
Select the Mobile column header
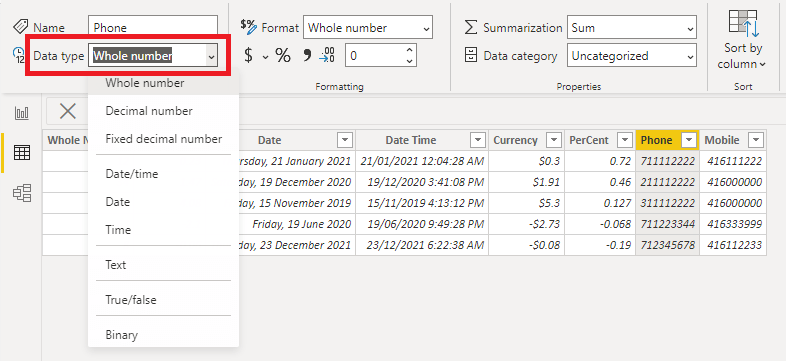pyautogui.click(x=722, y=140)
